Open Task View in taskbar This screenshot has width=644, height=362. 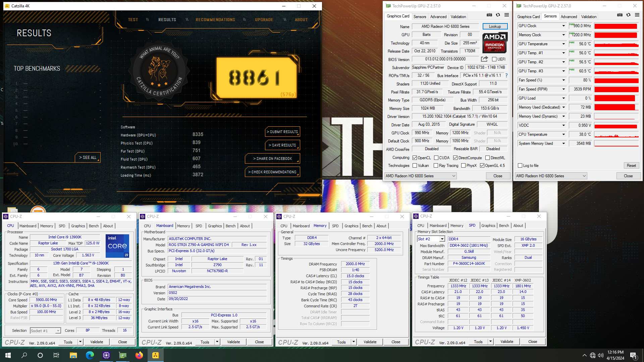coord(56,355)
